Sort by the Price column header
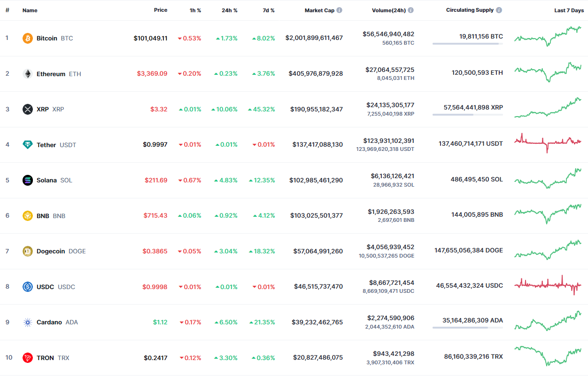 (x=161, y=10)
